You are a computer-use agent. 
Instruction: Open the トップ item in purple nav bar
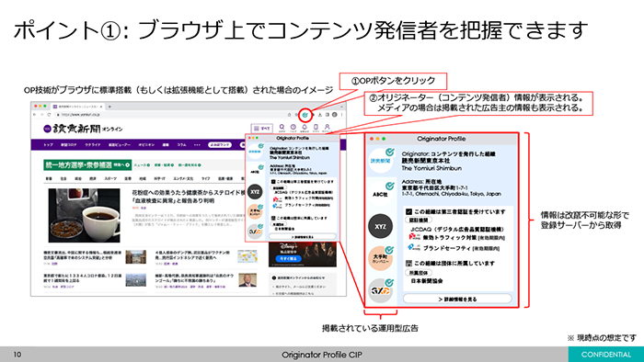point(49,145)
